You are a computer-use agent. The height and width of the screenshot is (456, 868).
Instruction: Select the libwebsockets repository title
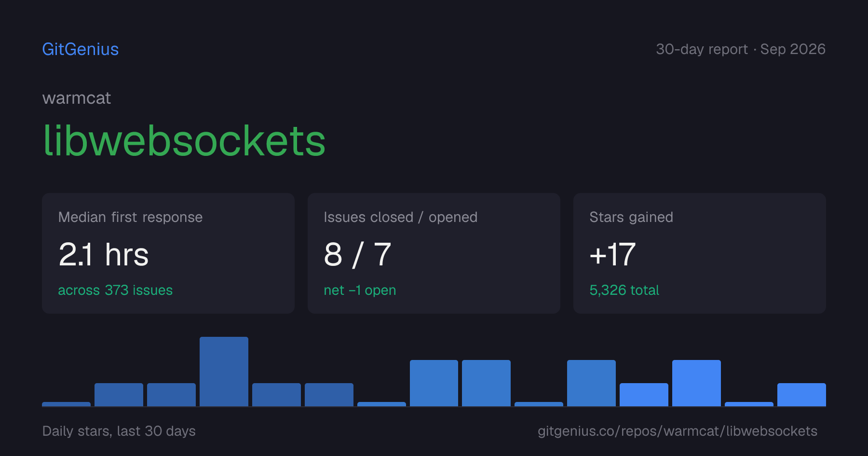pyautogui.click(x=184, y=140)
